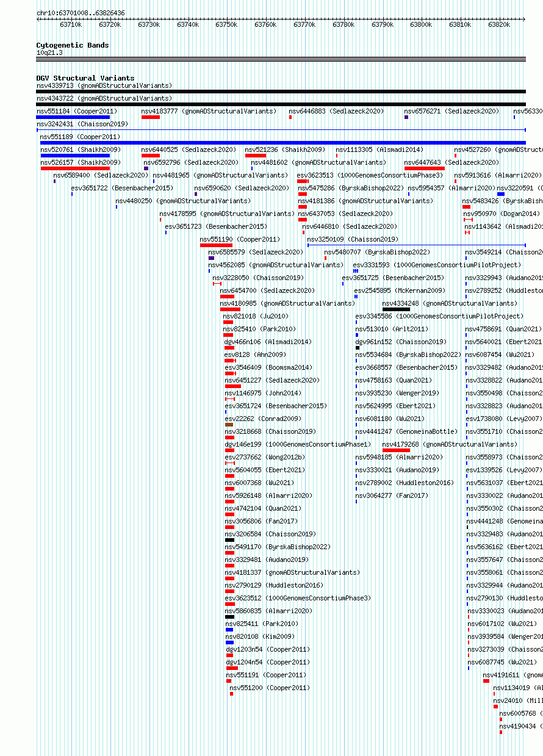Image resolution: width=543 pixels, height=756 pixels.
Task: Select nsv4480250 gnomAD variant label
Action: (183, 201)
